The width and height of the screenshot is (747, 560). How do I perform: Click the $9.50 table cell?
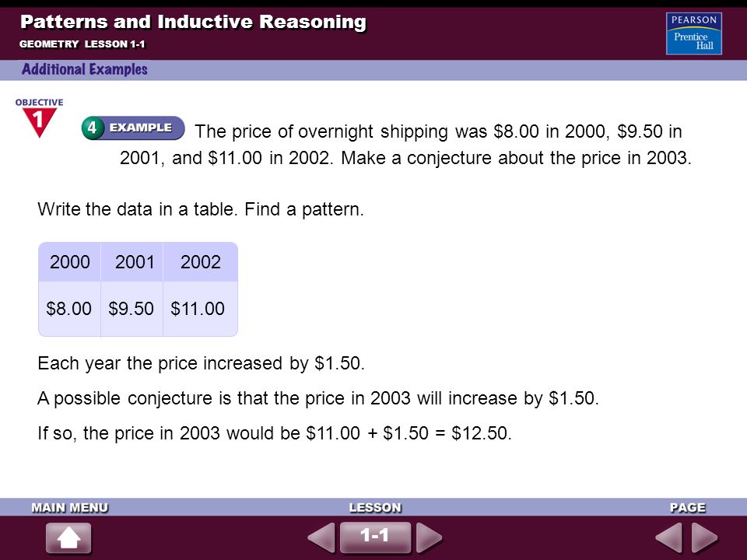(x=132, y=309)
